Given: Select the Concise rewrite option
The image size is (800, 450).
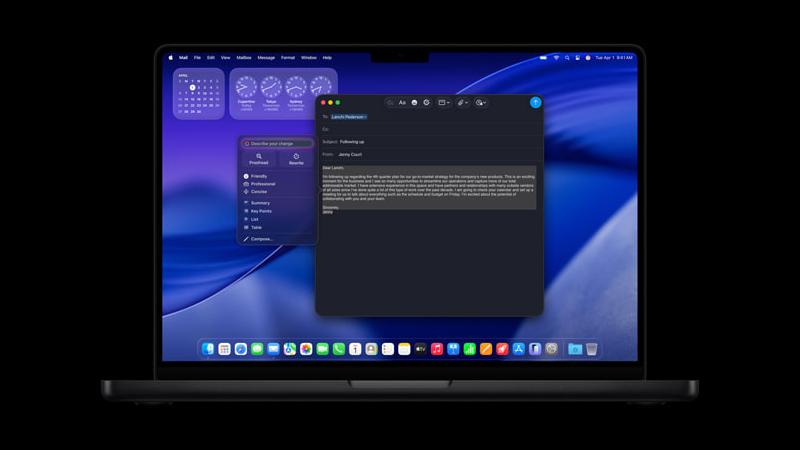Looking at the screenshot, I should pyautogui.click(x=259, y=191).
